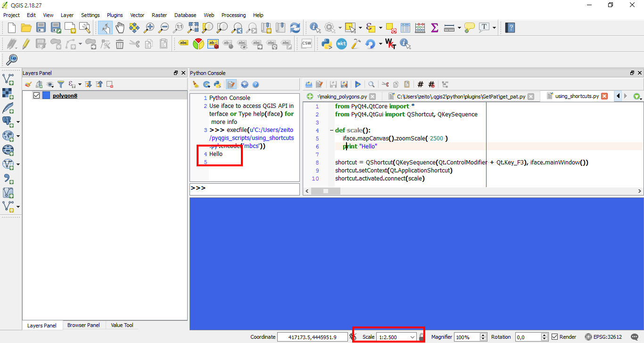644x343 pixels.
Task: Click the Zoom Full extent icon
Action: pyautogui.click(x=193, y=28)
